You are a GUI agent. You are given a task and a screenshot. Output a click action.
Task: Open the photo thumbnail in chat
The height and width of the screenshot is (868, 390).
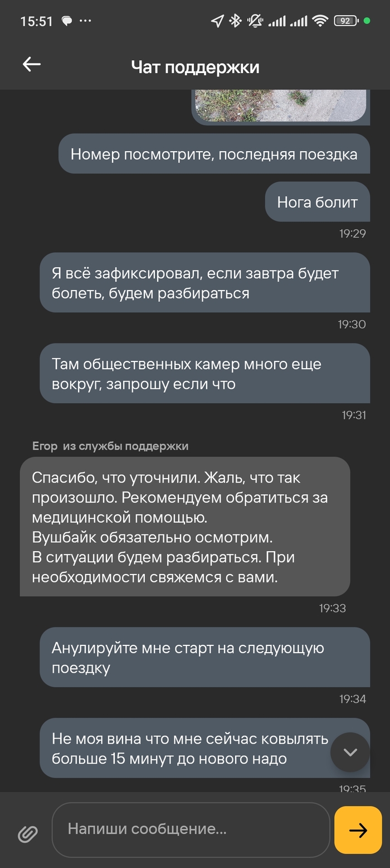(280, 105)
